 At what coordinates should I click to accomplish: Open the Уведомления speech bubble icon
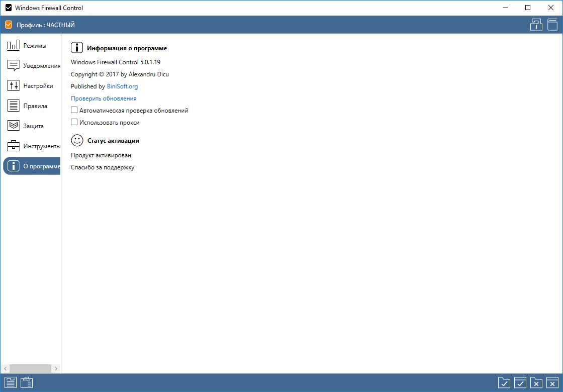[x=13, y=65]
